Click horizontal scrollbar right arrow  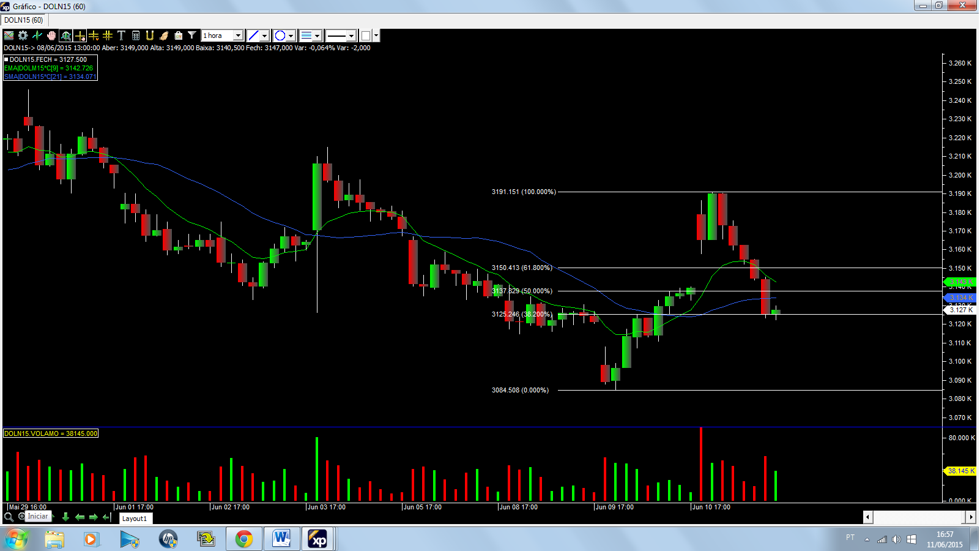pos(971,517)
